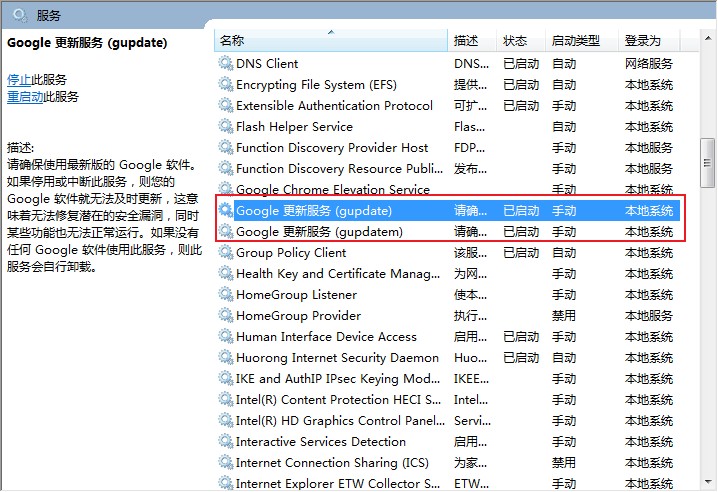Click the Google 更新服务 (gupdate) title in left pane
Screen dimensions: 718x492
point(87,43)
